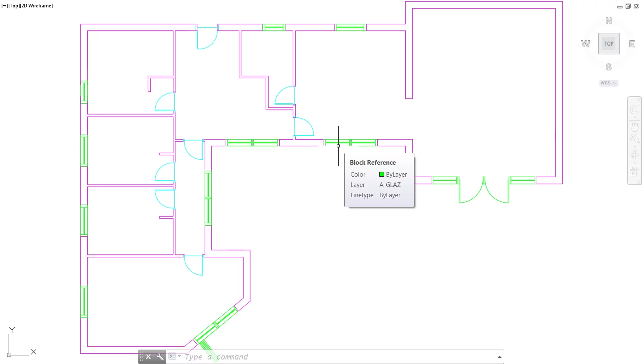Click North on the ViewCube compass
The width and height of the screenshot is (643, 364).
608,20
